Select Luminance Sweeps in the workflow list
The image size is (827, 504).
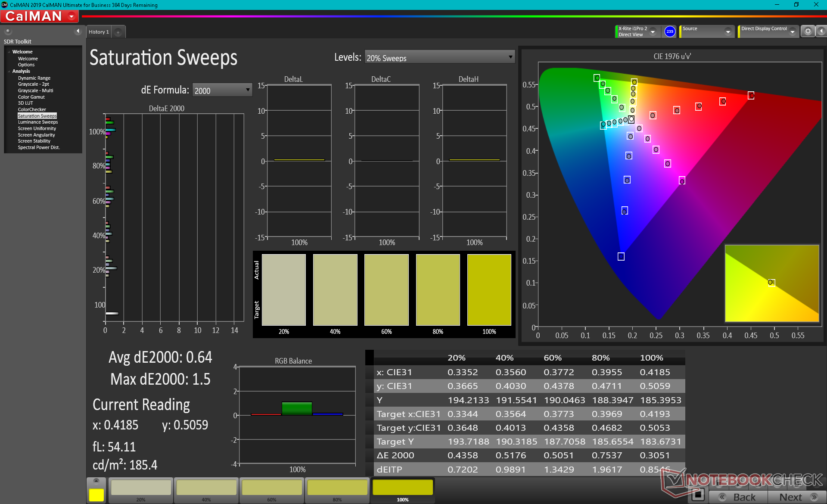(x=37, y=122)
